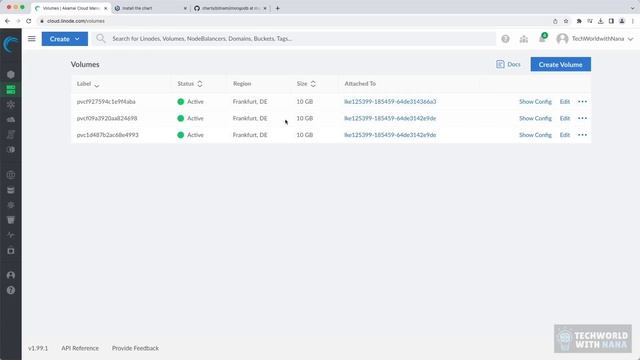Switch to Volumes Akamai Cloud Manager tab

point(70,8)
